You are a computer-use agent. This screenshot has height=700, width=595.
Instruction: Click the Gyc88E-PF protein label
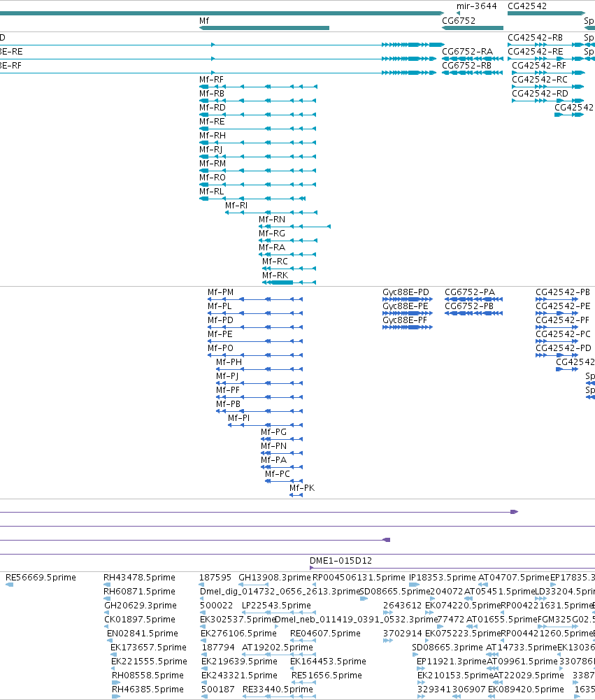tap(404, 320)
